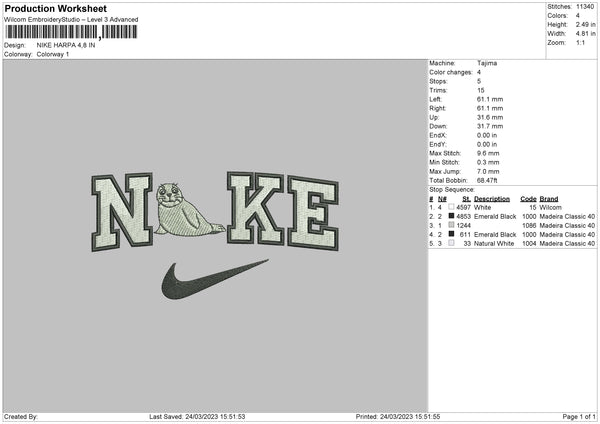
Task: Click the Description column header
Action: pyautogui.click(x=492, y=199)
